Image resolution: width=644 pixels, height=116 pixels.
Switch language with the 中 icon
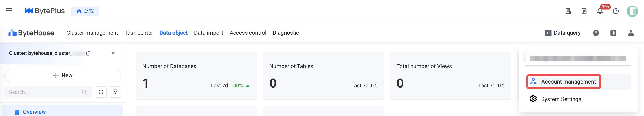point(613,33)
